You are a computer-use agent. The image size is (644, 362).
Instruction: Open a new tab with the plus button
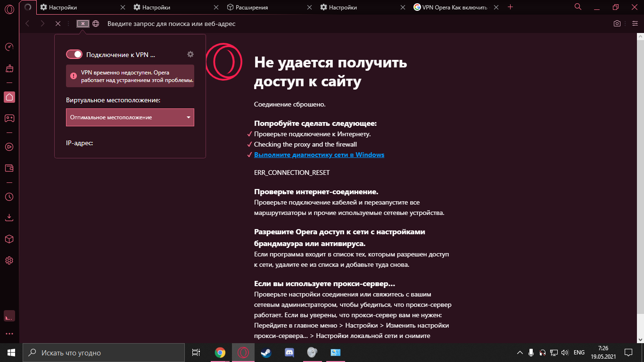pyautogui.click(x=510, y=7)
